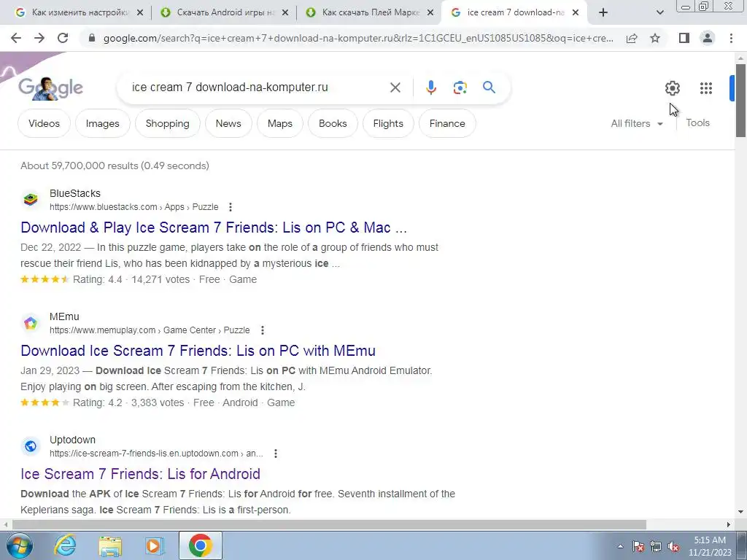Click the Uptodown favicon
The height and width of the screenshot is (560, 747).
point(31,446)
